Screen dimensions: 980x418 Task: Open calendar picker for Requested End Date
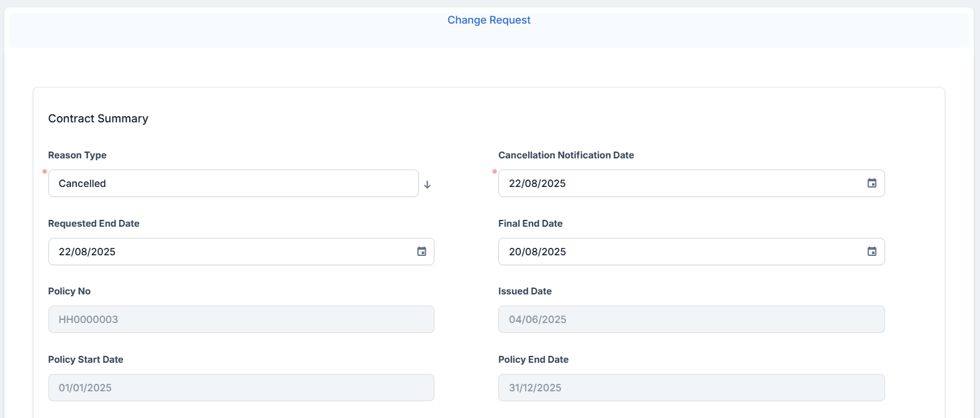click(421, 252)
